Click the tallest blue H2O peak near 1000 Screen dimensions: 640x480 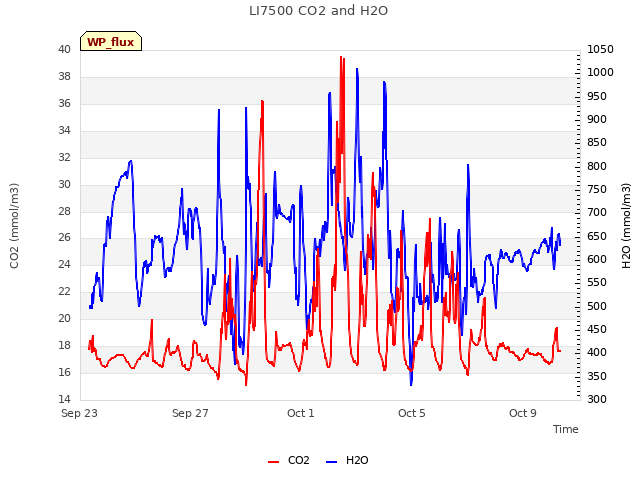click(357, 69)
